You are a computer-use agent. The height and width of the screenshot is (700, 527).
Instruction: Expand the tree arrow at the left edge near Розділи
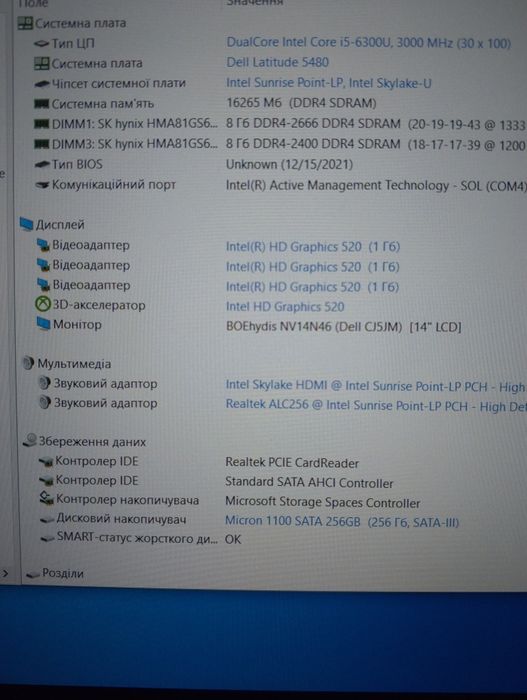coord(5,573)
